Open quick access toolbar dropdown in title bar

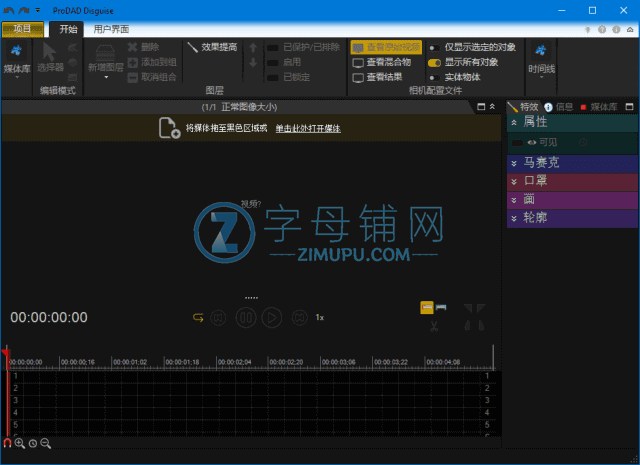click(x=38, y=10)
